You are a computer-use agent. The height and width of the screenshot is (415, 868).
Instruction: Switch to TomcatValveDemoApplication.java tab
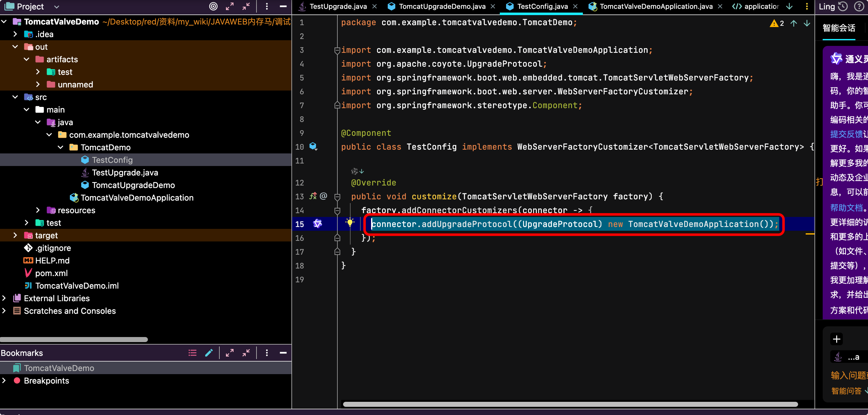(656, 6)
